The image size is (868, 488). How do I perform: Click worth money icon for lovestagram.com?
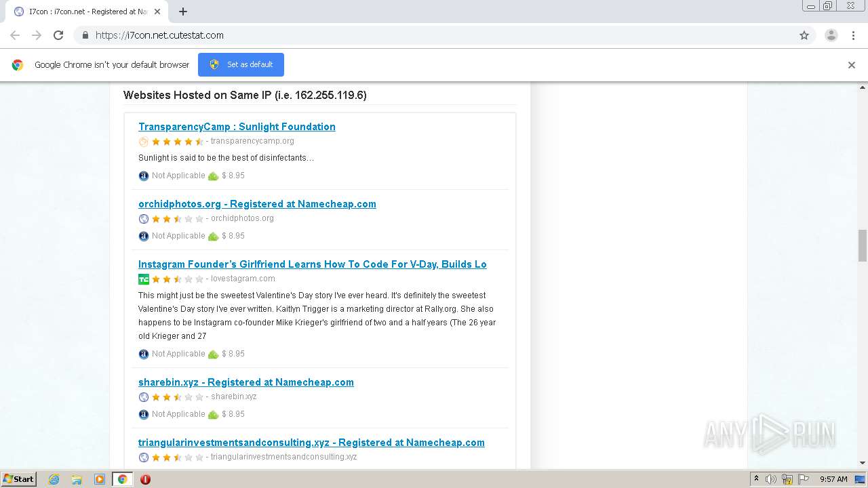(213, 354)
